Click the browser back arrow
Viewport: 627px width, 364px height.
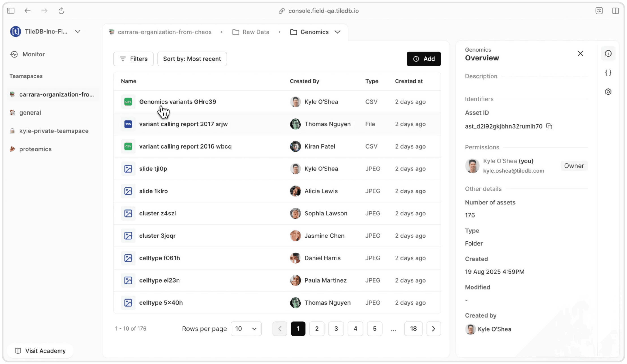[x=27, y=11]
